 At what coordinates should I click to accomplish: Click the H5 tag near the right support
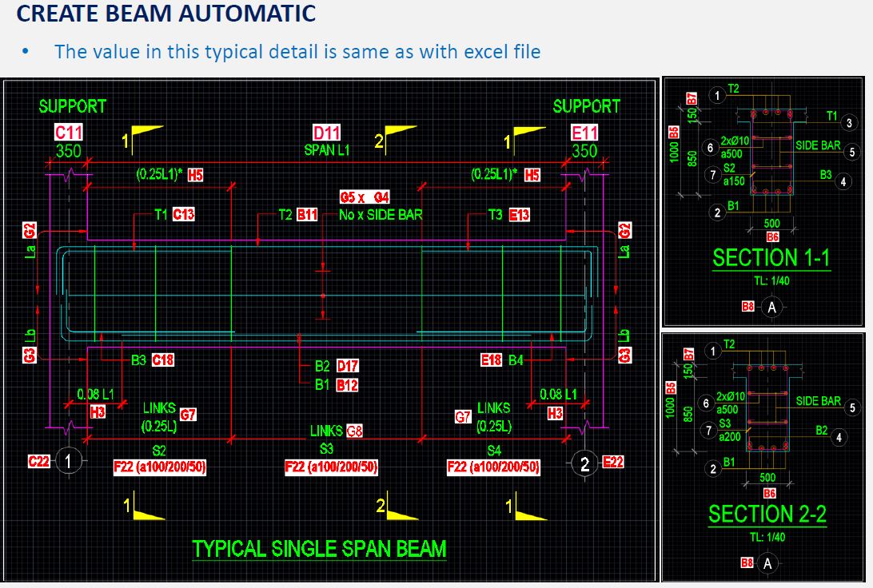click(x=532, y=175)
